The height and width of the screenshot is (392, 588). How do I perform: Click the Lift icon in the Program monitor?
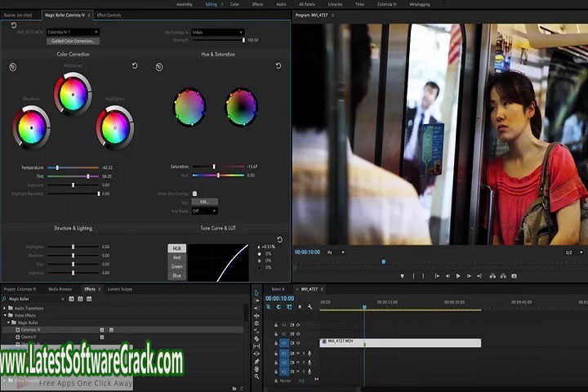[x=492, y=276]
